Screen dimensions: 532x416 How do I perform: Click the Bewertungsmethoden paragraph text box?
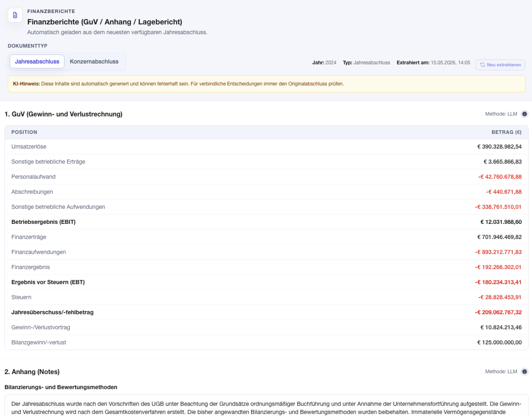coord(266,405)
